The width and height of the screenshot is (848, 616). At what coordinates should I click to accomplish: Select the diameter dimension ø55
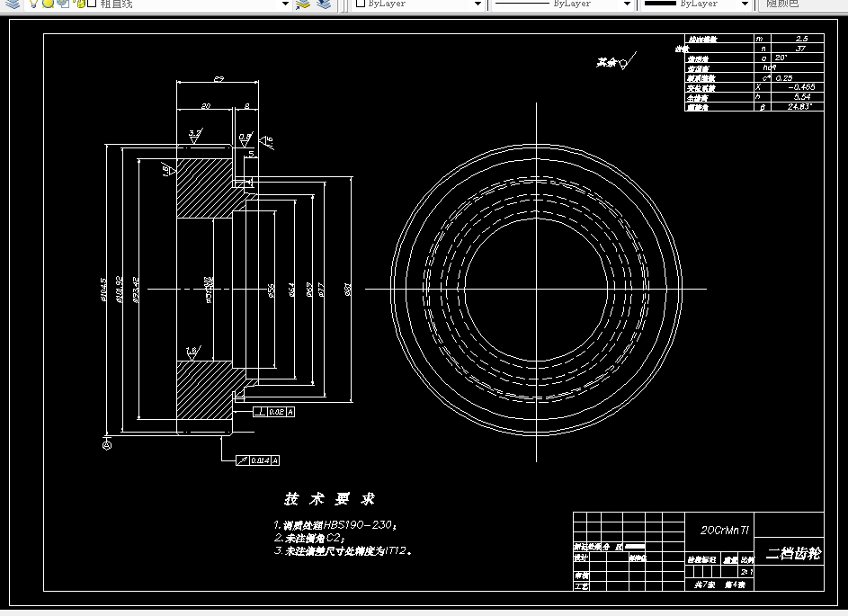(x=272, y=290)
